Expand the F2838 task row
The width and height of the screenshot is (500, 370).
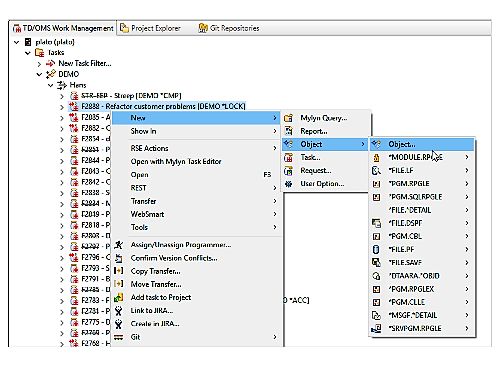[62, 193]
